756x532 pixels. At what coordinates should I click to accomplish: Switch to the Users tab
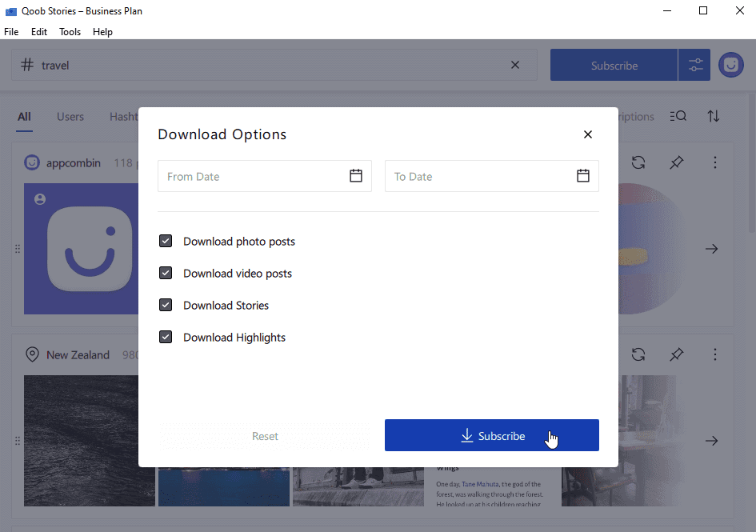click(70, 117)
